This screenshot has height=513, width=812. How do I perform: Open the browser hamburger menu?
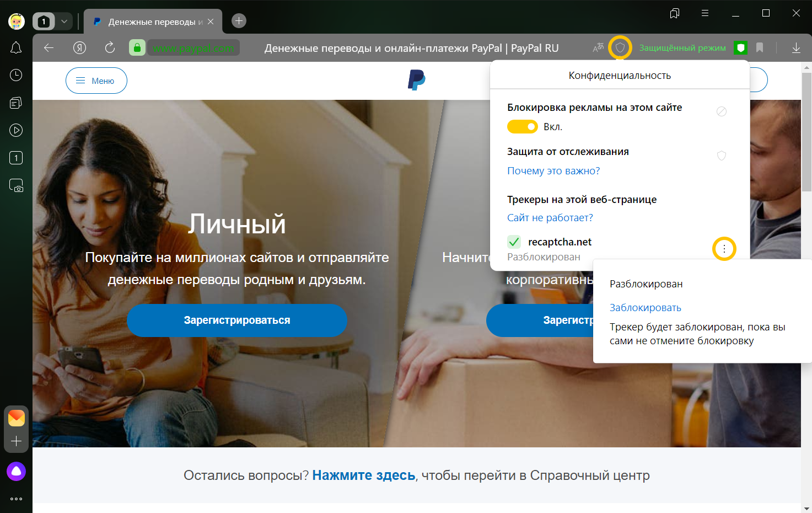coord(705,13)
